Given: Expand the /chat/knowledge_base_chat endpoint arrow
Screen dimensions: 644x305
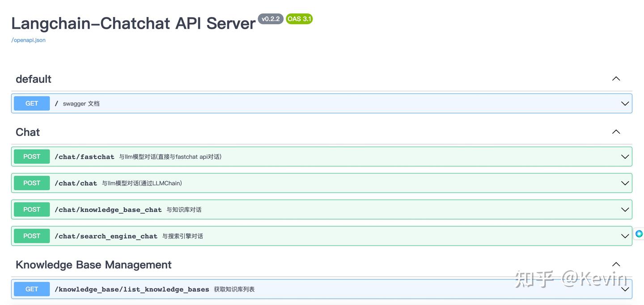Looking at the screenshot, I should pyautogui.click(x=625, y=210).
